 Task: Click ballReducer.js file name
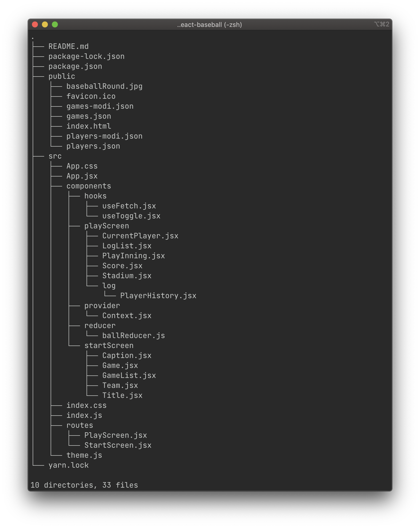click(134, 336)
